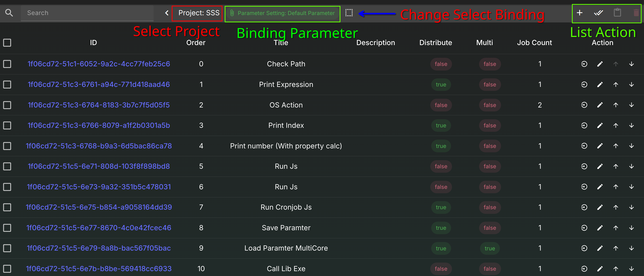Click the back chevron beside Project
Viewport: 644px width, 276px height.
(x=167, y=13)
